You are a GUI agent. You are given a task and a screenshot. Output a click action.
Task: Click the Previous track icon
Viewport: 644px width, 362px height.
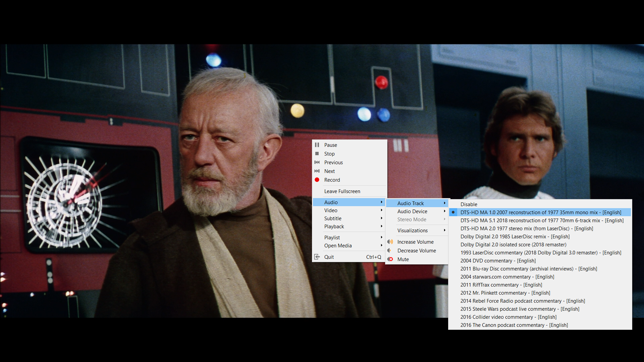tap(317, 162)
